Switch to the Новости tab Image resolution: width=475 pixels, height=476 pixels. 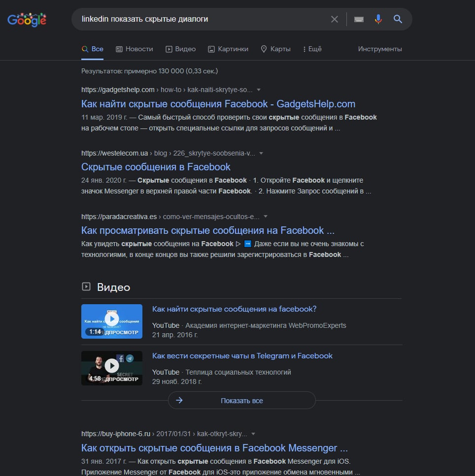tap(135, 49)
